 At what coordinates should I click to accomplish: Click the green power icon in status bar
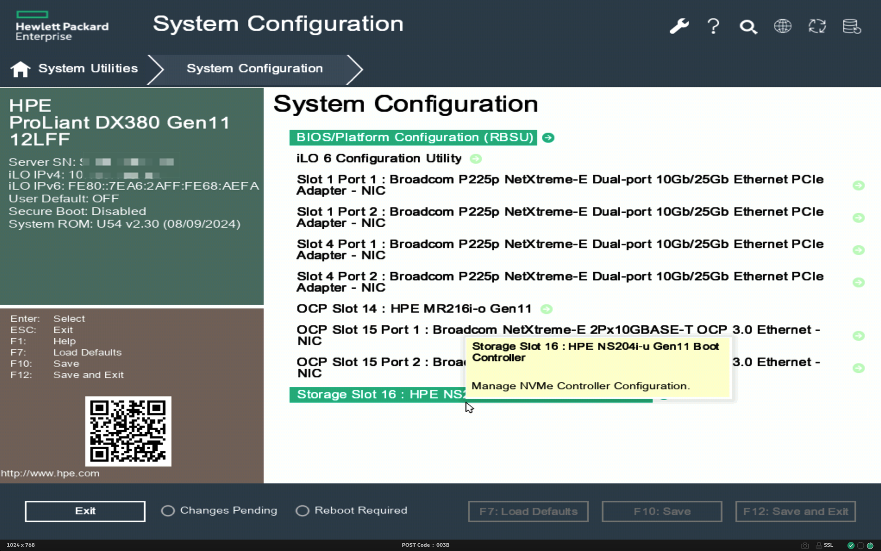tap(870, 545)
